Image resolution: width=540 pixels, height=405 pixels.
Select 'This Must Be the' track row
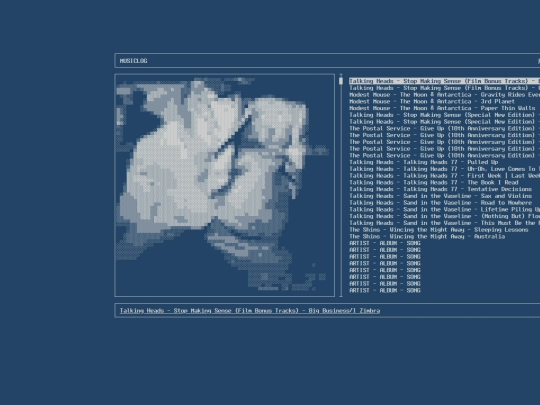pos(444,223)
